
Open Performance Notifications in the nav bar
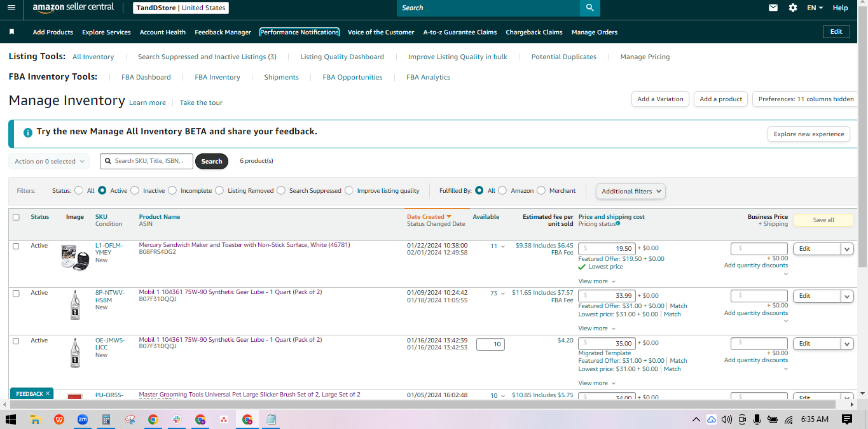click(300, 32)
